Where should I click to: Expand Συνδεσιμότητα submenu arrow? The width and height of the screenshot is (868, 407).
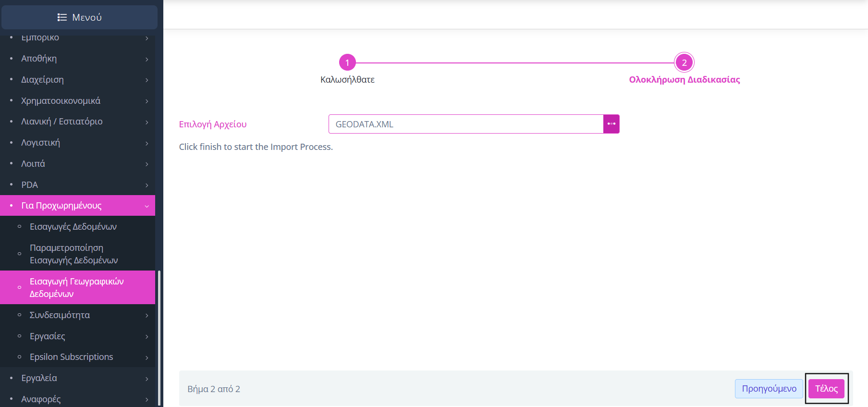pos(147,316)
